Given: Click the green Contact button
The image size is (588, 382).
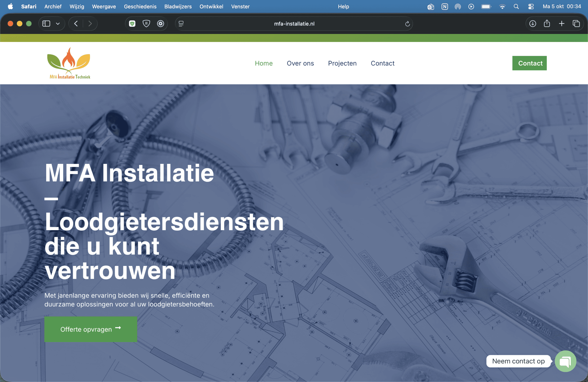Looking at the screenshot, I should 529,63.
